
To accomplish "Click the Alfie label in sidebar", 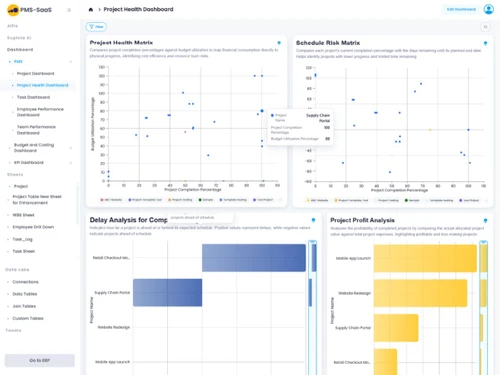I will tap(13, 26).
